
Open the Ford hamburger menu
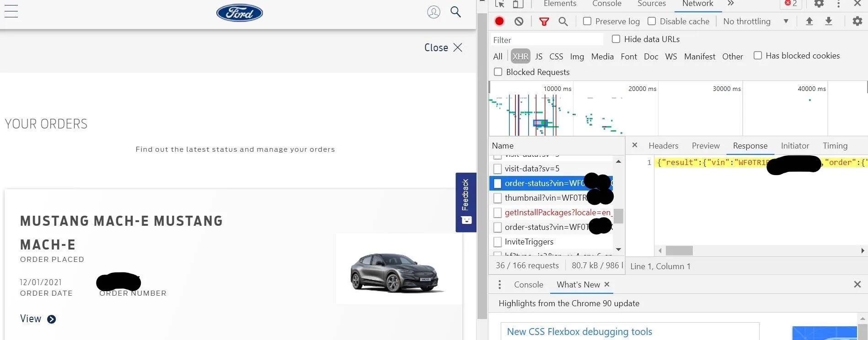coord(11,11)
